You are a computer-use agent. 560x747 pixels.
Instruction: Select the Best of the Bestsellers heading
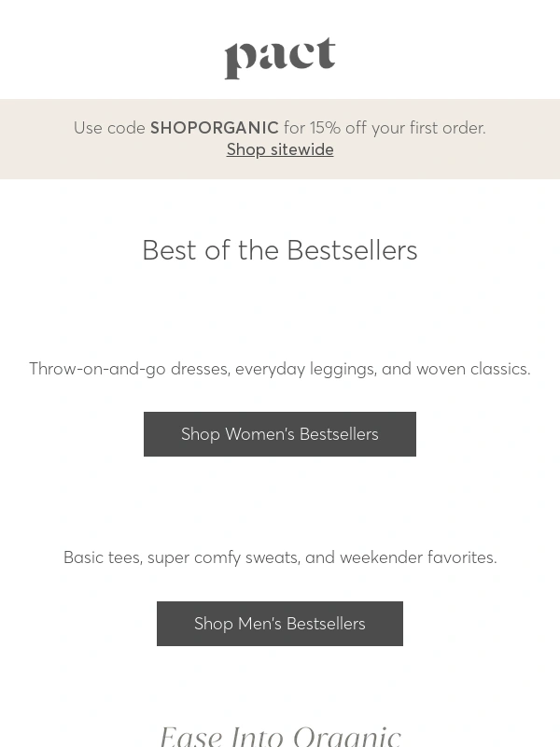point(280,250)
